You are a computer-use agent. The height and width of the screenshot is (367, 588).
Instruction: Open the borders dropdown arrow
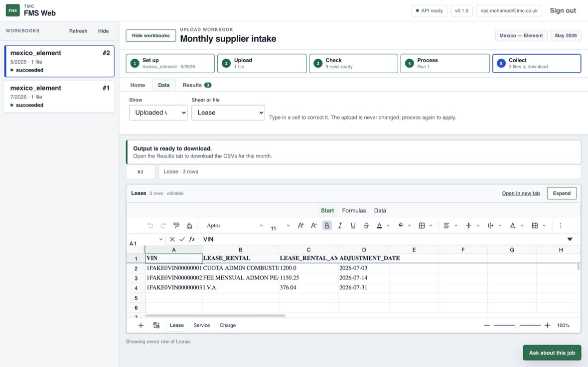click(x=431, y=225)
